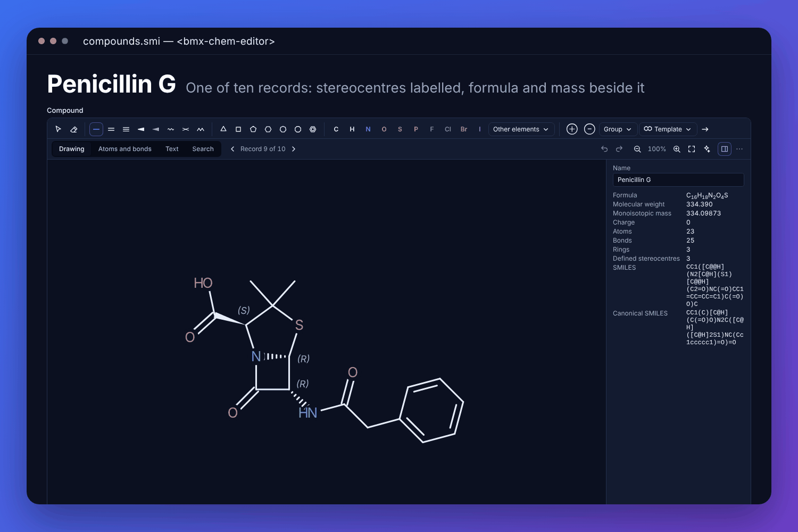Go to the previous record
Screen dimensions: 798x532
(232, 149)
